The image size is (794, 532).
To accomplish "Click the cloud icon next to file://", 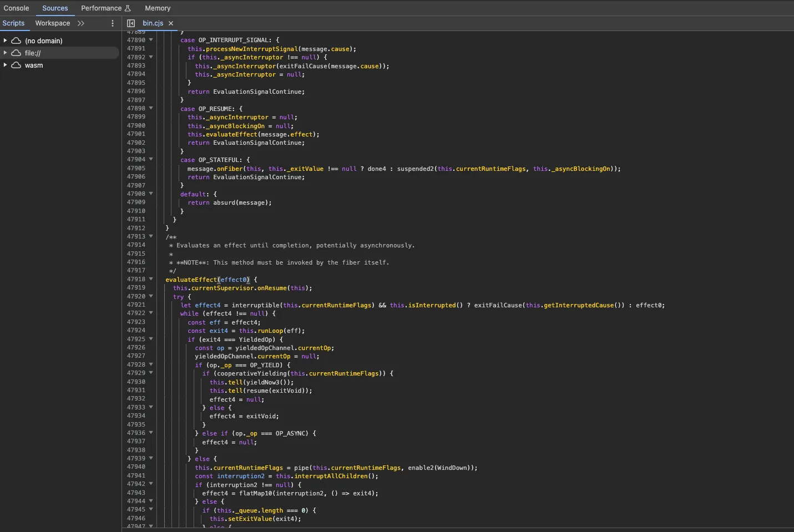I will click(16, 53).
